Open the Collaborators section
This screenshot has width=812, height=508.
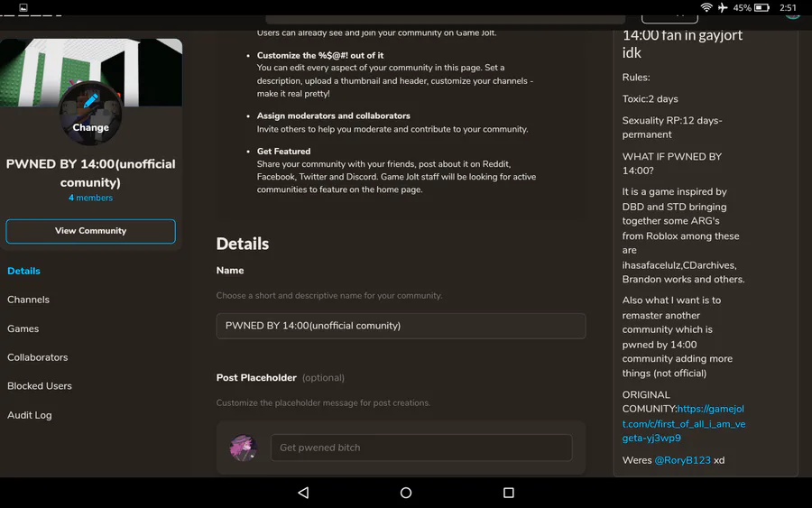[37, 357]
